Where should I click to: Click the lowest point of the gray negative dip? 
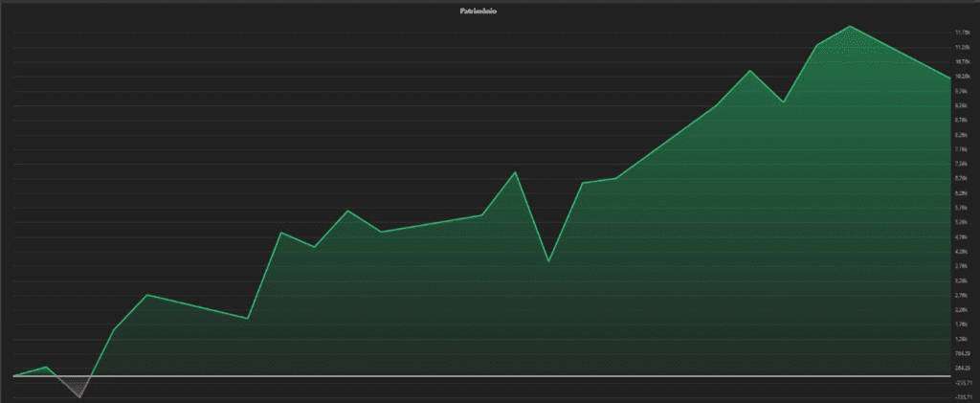tap(79, 396)
